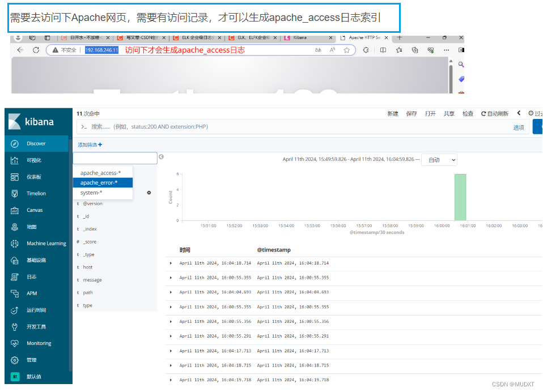This screenshot has height=392, width=543.
Task: Open 管理 management settings in sidebar
Action: pos(36,360)
